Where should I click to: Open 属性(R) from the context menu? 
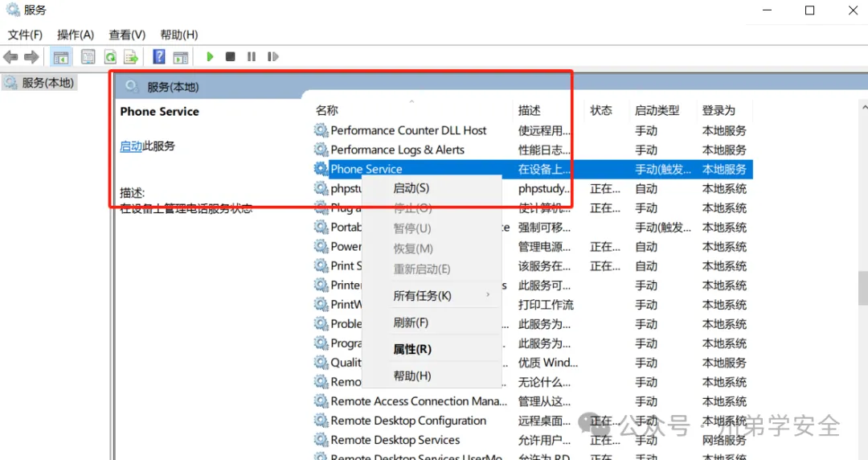point(432,349)
